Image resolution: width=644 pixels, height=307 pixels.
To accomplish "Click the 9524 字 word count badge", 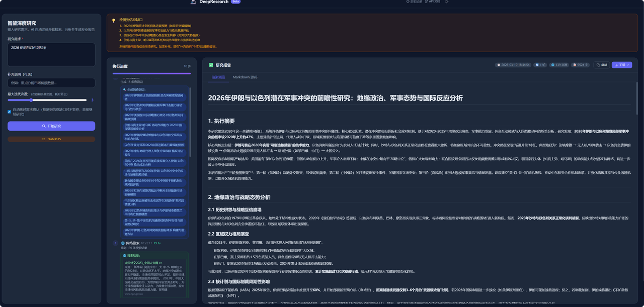I will pos(581,65).
